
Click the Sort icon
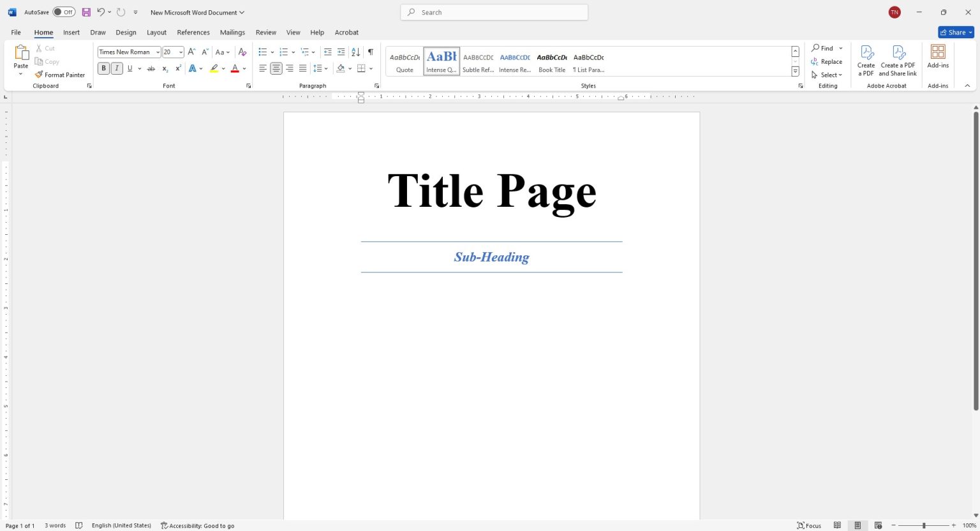pos(355,52)
